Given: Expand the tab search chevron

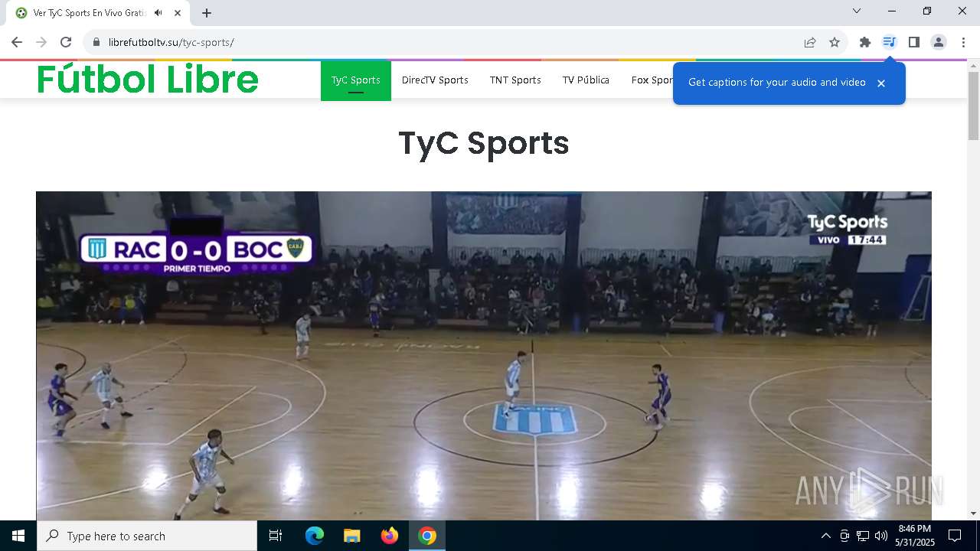Looking at the screenshot, I should 857,11.
